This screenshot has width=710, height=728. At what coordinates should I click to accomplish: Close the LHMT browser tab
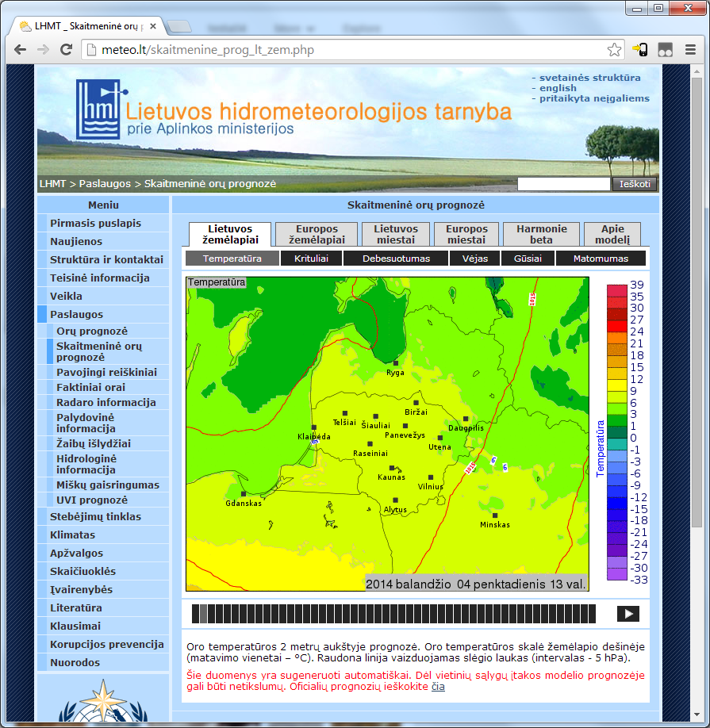coord(153,26)
